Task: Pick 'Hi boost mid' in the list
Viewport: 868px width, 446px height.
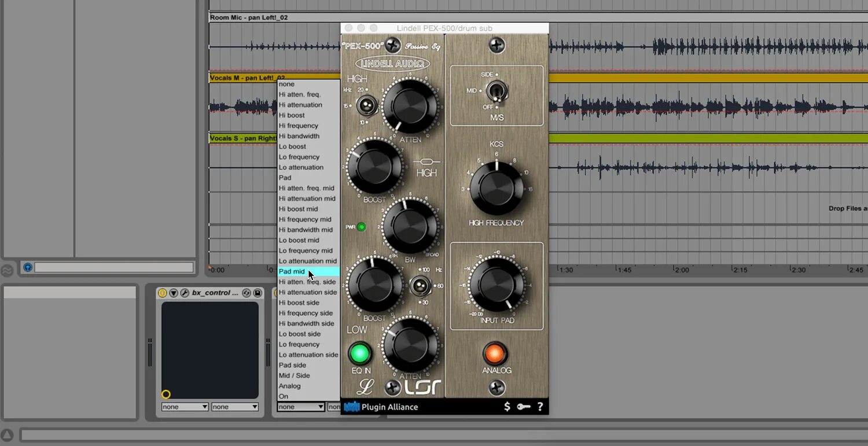Action: (x=308, y=209)
